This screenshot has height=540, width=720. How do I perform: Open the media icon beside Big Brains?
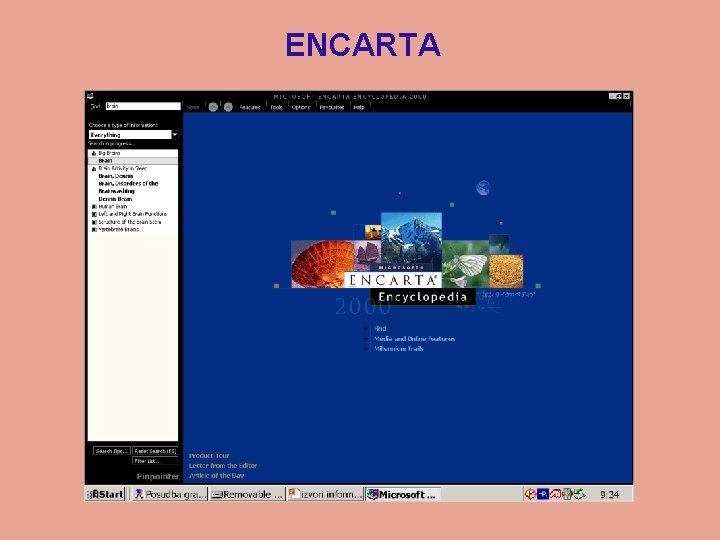click(x=94, y=153)
